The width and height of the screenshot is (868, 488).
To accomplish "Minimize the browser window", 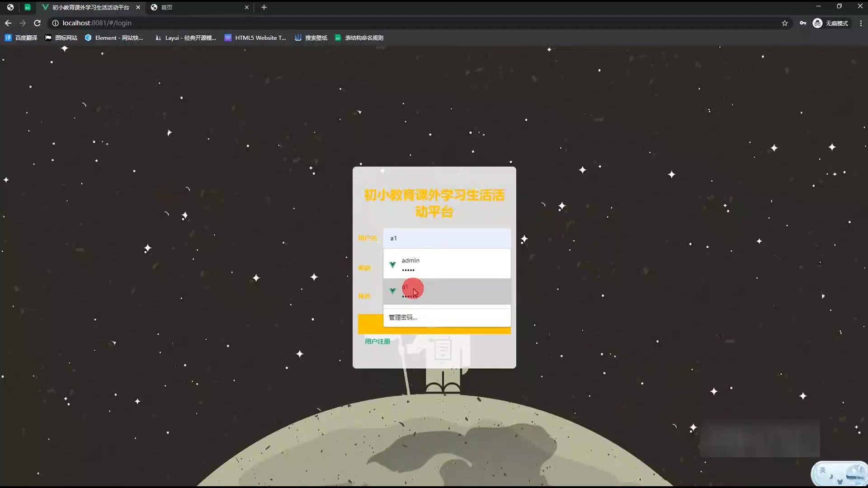I will (818, 6).
